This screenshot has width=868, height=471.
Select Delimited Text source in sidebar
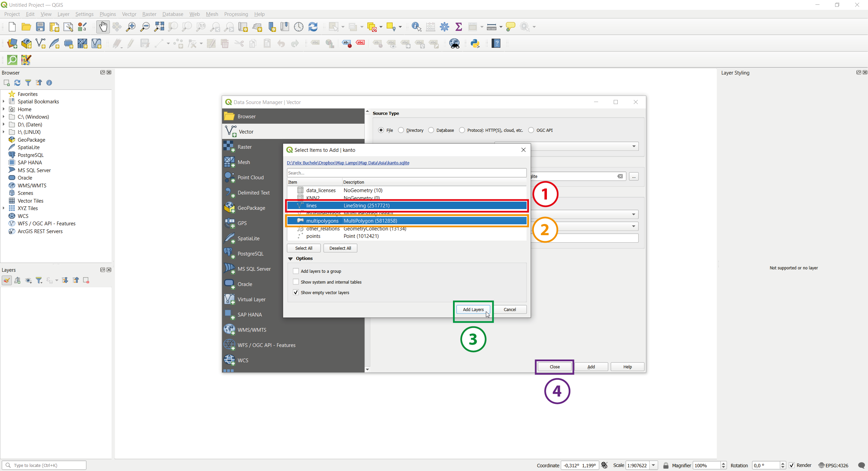point(253,192)
